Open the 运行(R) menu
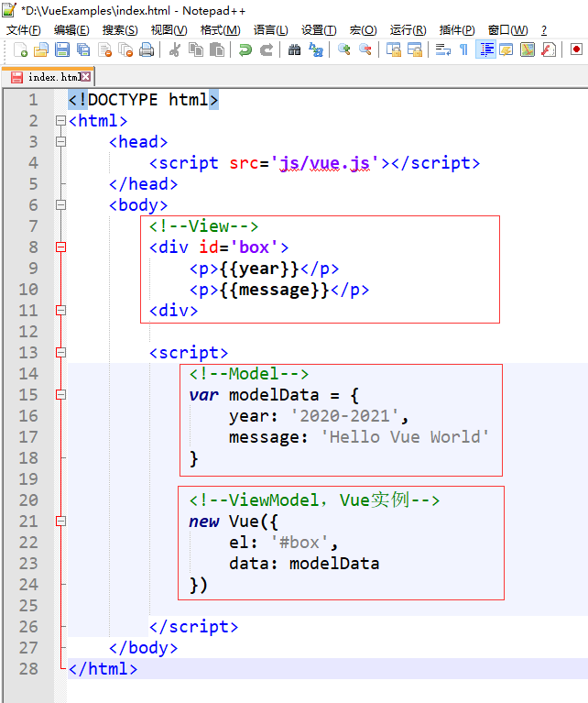This screenshot has width=588, height=703. [x=408, y=30]
